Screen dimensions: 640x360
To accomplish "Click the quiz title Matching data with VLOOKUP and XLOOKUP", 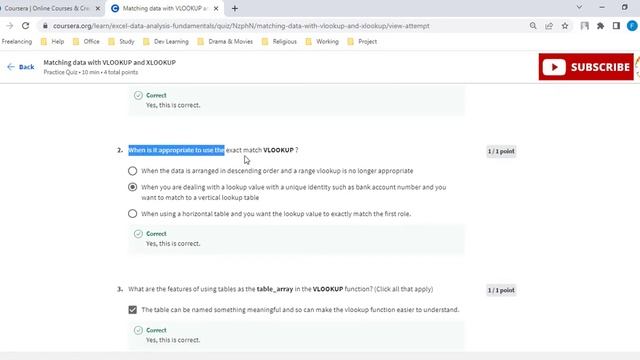I will click(109, 62).
